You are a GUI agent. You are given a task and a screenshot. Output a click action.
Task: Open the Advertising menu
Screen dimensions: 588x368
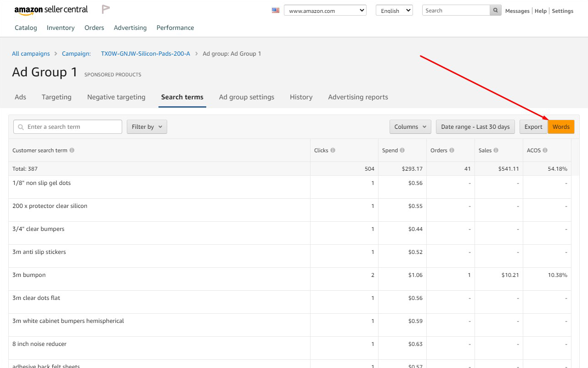pos(130,28)
